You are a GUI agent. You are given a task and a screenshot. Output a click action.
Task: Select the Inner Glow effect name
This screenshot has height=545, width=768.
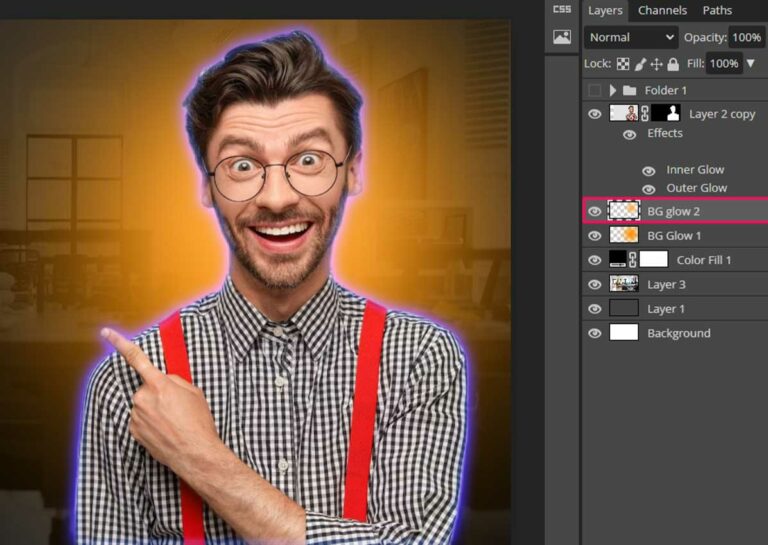pyautogui.click(x=695, y=170)
